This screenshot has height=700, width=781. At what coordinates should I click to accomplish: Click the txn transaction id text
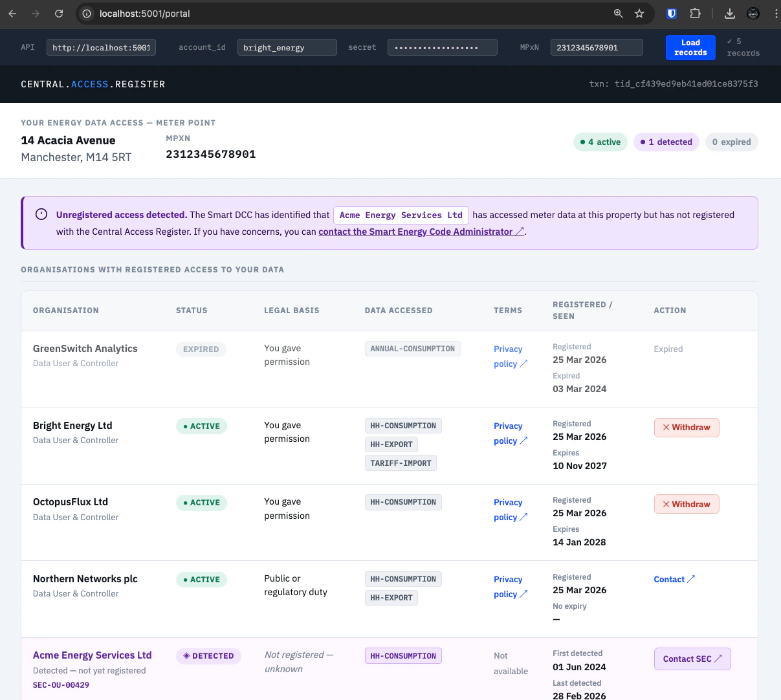tap(674, 83)
